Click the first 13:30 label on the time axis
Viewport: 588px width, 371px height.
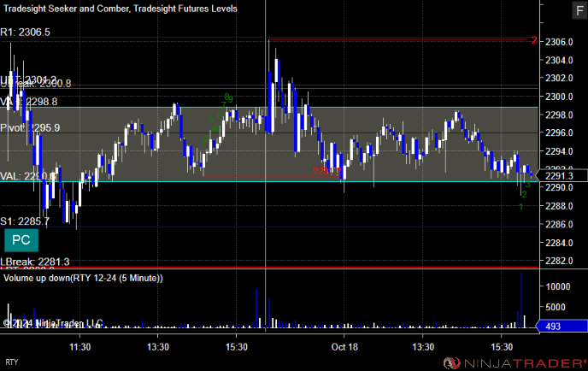coord(158,347)
